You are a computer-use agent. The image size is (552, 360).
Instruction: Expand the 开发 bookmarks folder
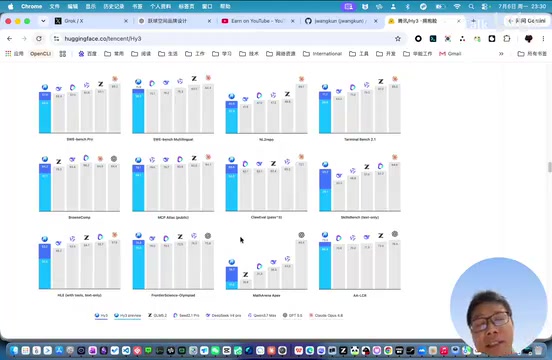[386, 54]
